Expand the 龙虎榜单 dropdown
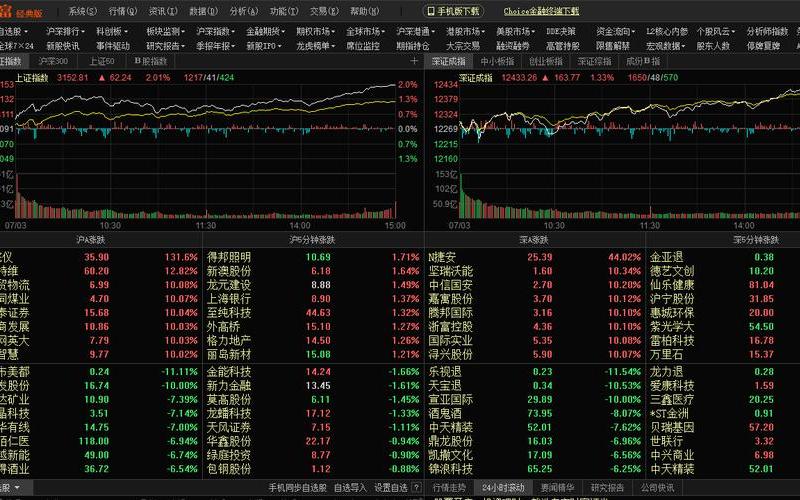The image size is (800, 500). point(315,46)
